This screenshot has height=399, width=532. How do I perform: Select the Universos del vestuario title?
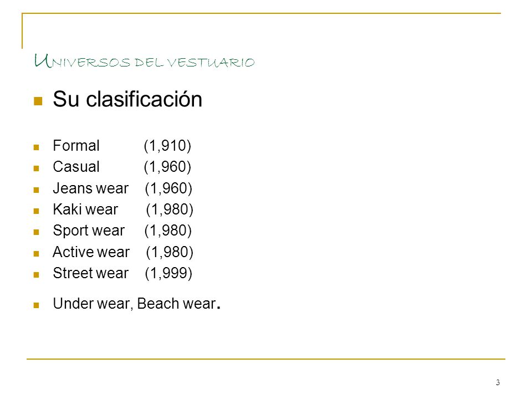[144, 61]
